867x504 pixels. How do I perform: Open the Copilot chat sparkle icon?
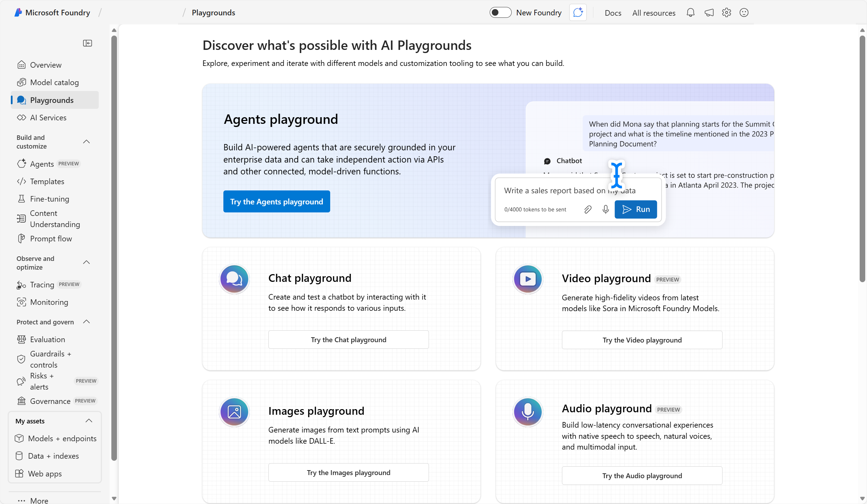tap(578, 12)
